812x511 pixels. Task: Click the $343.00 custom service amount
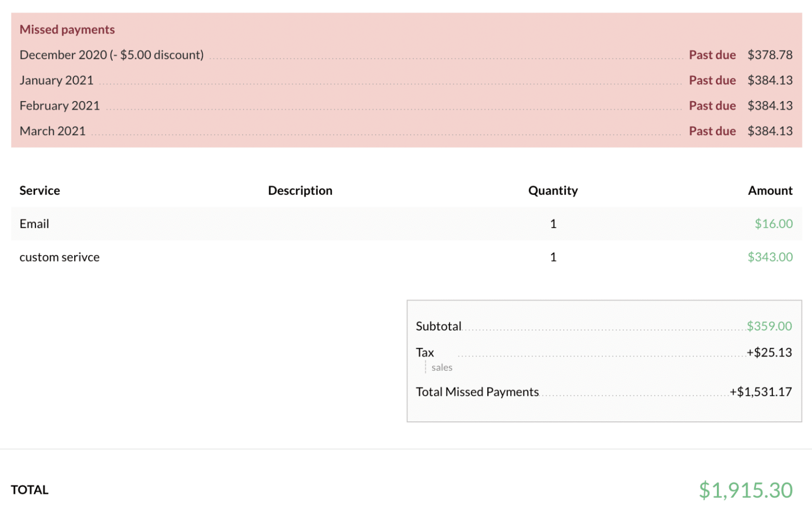[770, 257]
